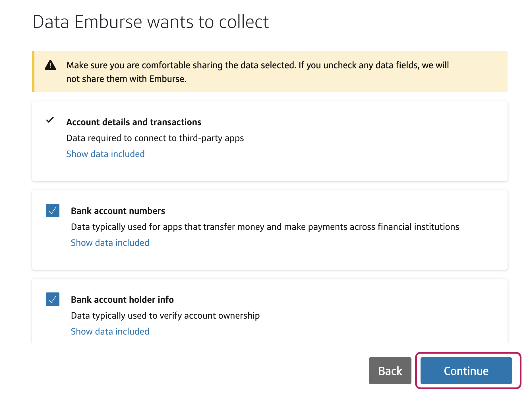Click the divider line above Back and Continue
The height and width of the screenshot is (394, 532).
[270, 343]
